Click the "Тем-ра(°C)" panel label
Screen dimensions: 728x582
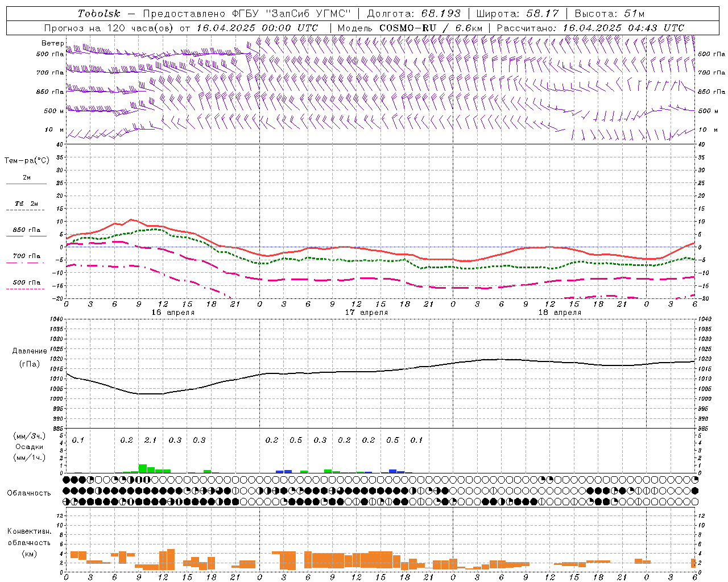pyautogui.click(x=27, y=161)
